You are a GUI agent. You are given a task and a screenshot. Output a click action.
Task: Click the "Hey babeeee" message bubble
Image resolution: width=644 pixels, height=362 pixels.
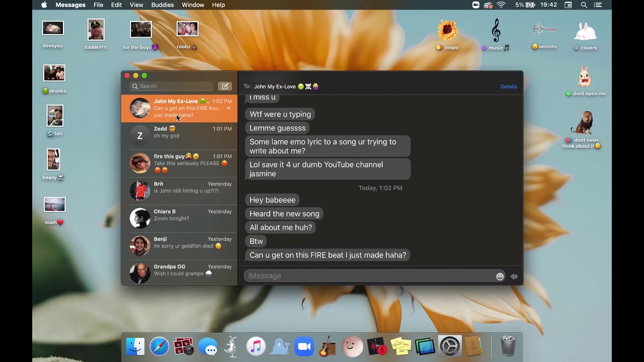pyautogui.click(x=272, y=200)
